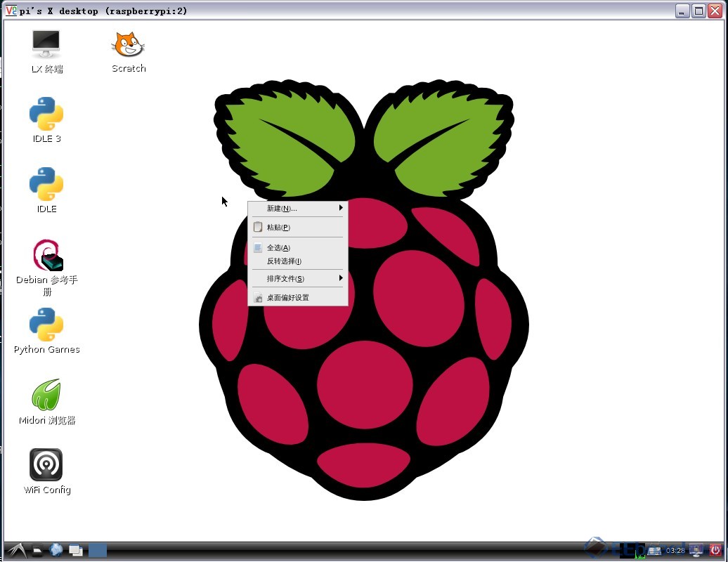Open the taskbar web browser icon
The height and width of the screenshot is (562, 728).
tap(56, 550)
